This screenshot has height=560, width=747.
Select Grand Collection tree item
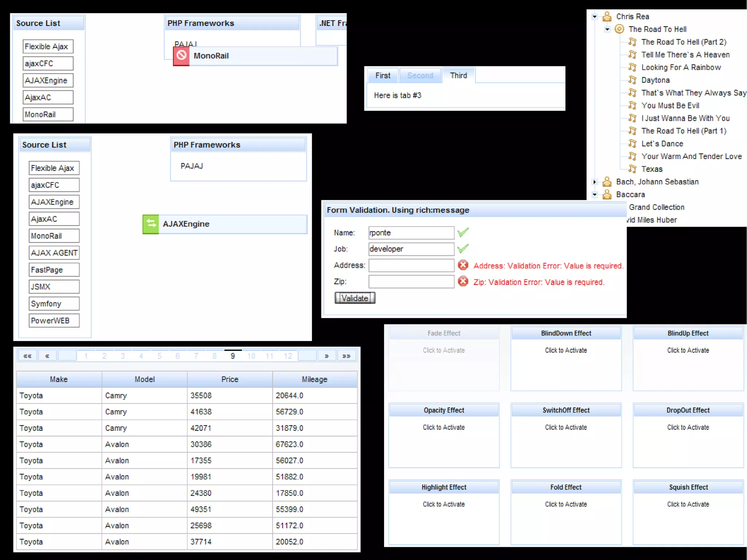point(657,207)
